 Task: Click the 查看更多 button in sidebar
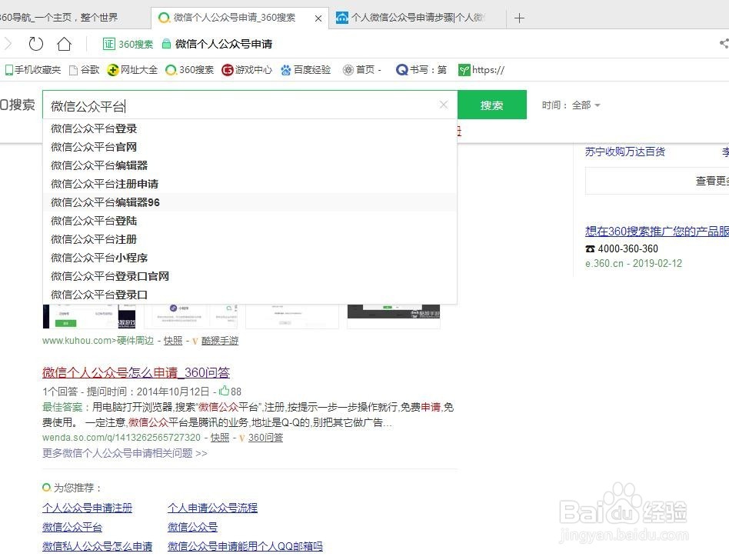(657, 181)
